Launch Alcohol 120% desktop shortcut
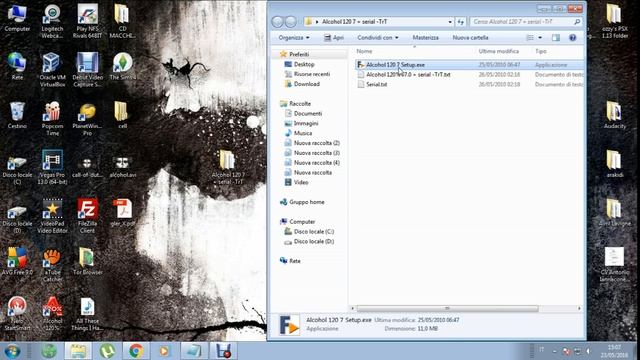The image size is (640, 360). coord(52,313)
